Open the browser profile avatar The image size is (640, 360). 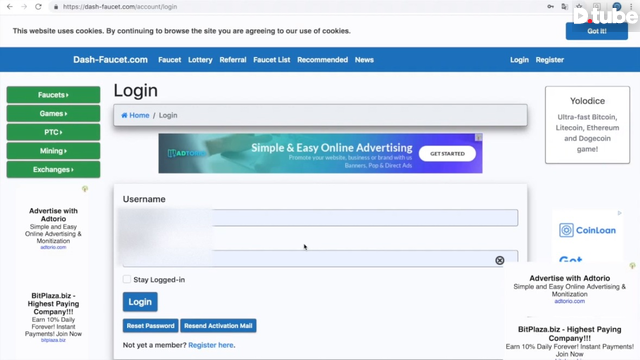point(617,7)
